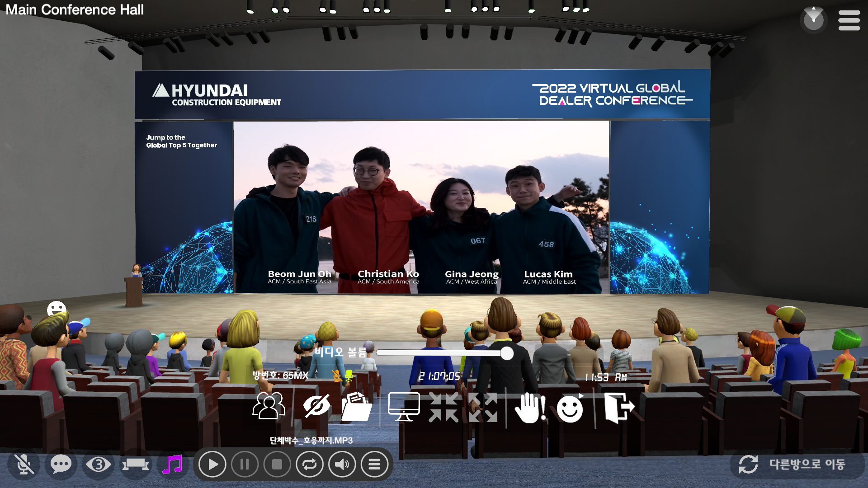The image size is (868, 488).
Task: Open the music playlist list button
Action: (x=374, y=464)
